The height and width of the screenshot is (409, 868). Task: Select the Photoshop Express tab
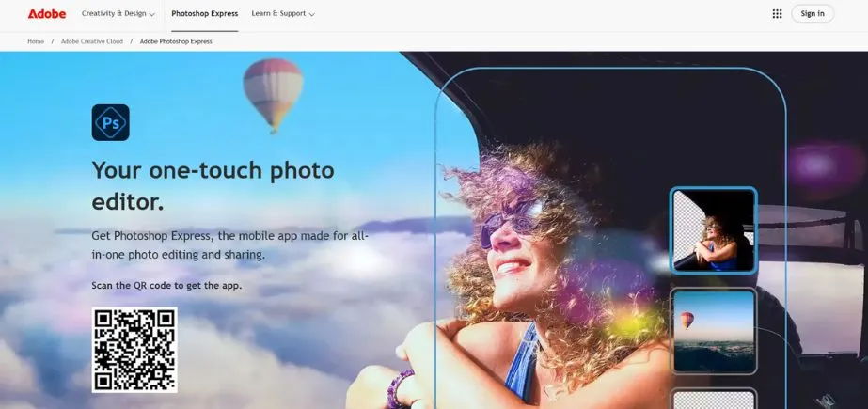tap(205, 14)
